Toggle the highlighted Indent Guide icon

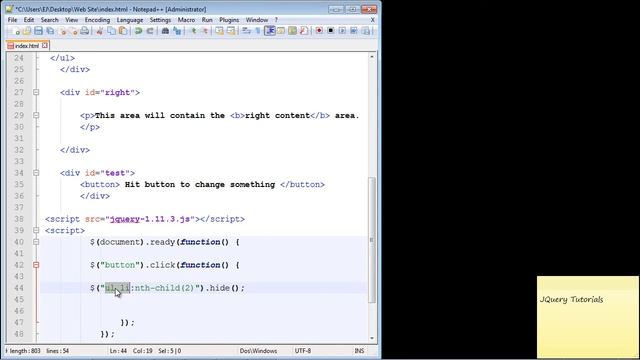tap(270, 31)
